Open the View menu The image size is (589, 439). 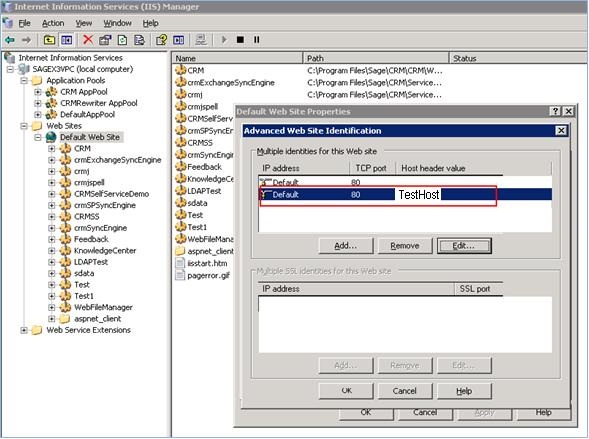pyautogui.click(x=83, y=23)
